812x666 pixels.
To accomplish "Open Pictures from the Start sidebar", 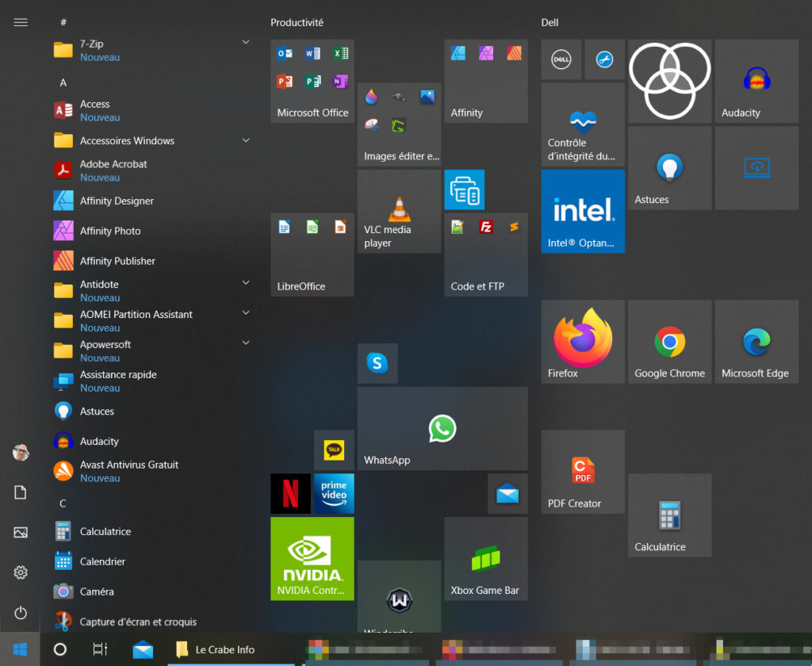I will [x=21, y=532].
